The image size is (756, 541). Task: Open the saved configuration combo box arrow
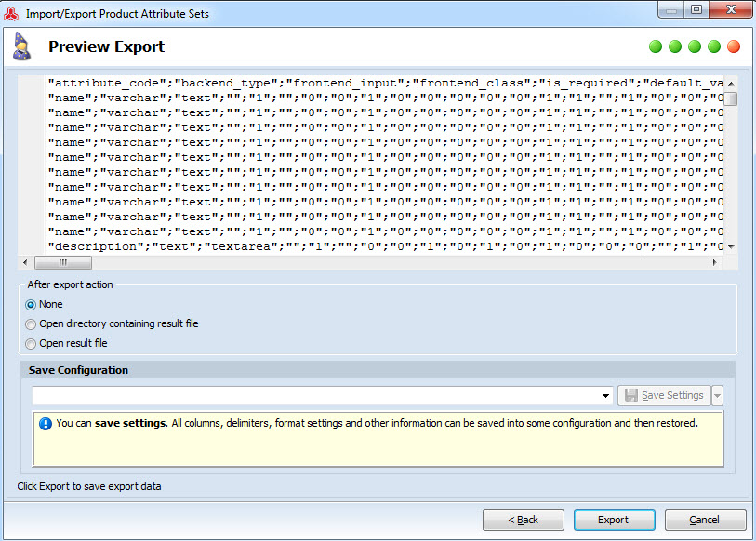pos(605,396)
